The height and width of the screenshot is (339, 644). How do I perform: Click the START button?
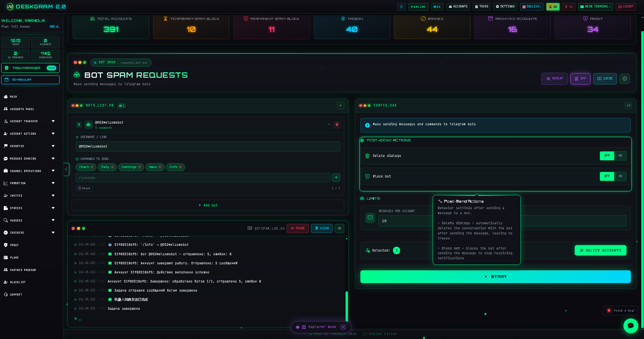(x=495, y=277)
